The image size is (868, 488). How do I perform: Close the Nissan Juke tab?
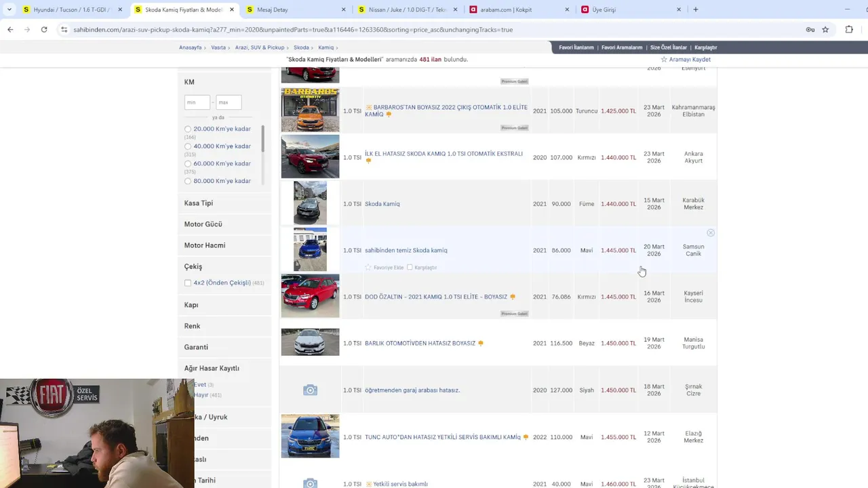coord(455,9)
